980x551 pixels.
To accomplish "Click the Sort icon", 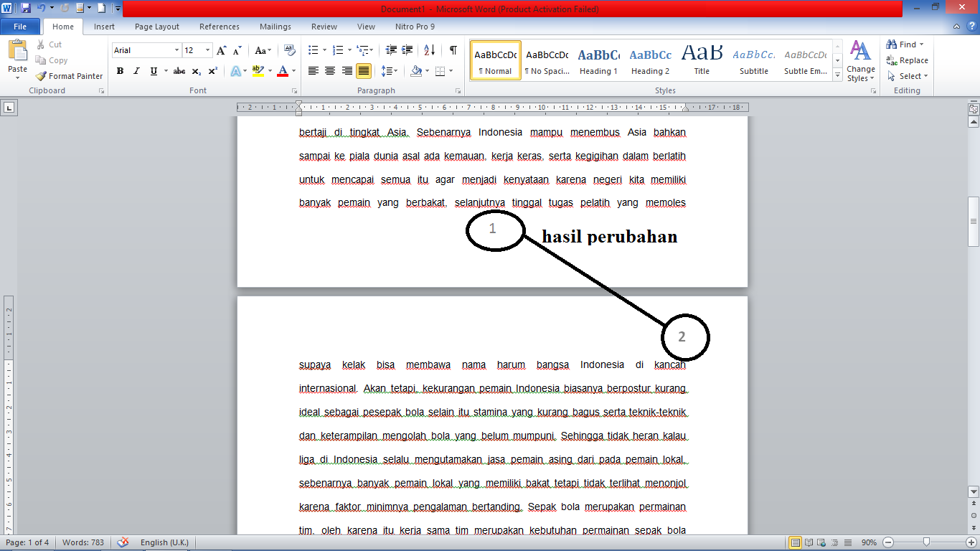I will (429, 50).
